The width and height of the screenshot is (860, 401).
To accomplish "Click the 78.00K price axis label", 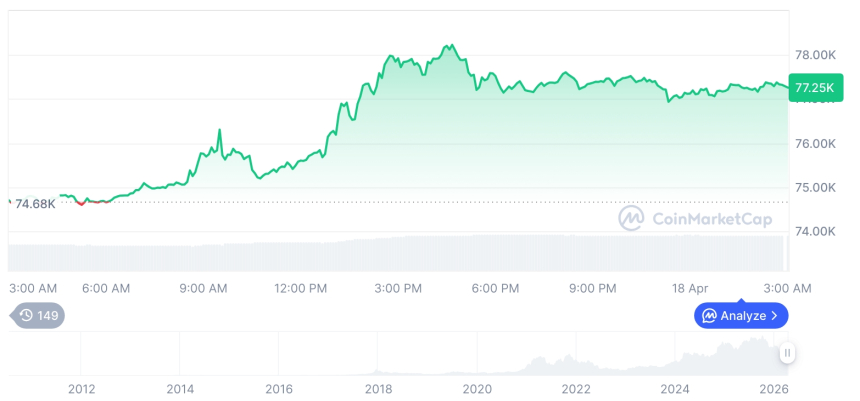I will point(815,55).
